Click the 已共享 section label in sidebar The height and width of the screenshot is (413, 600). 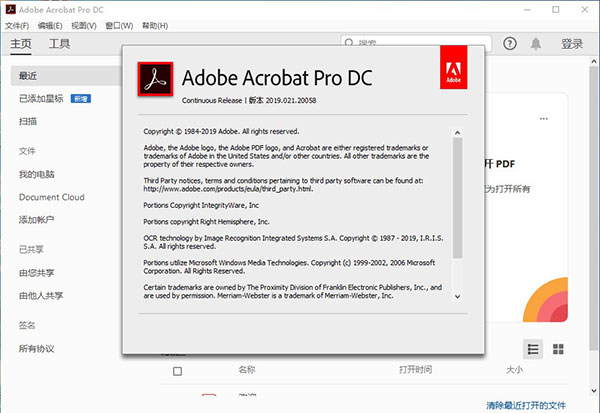pos(31,250)
